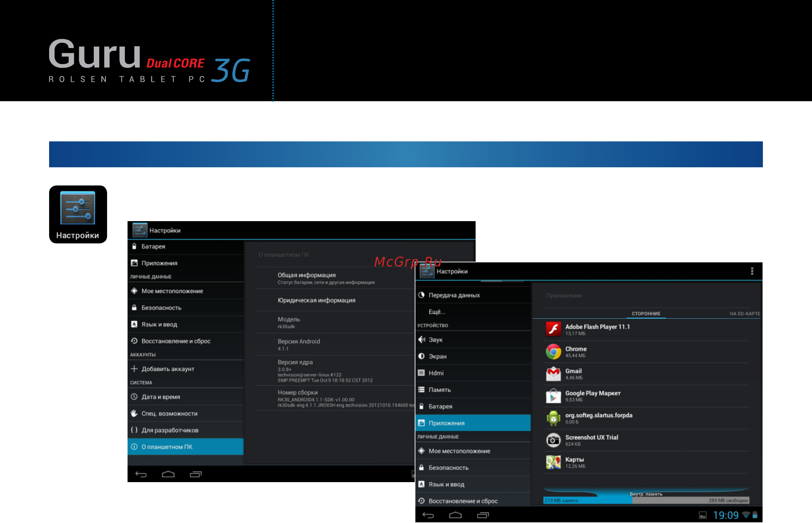Open Google Play Маркет app entry
The width and height of the screenshot is (812, 523).
[x=646, y=396]
